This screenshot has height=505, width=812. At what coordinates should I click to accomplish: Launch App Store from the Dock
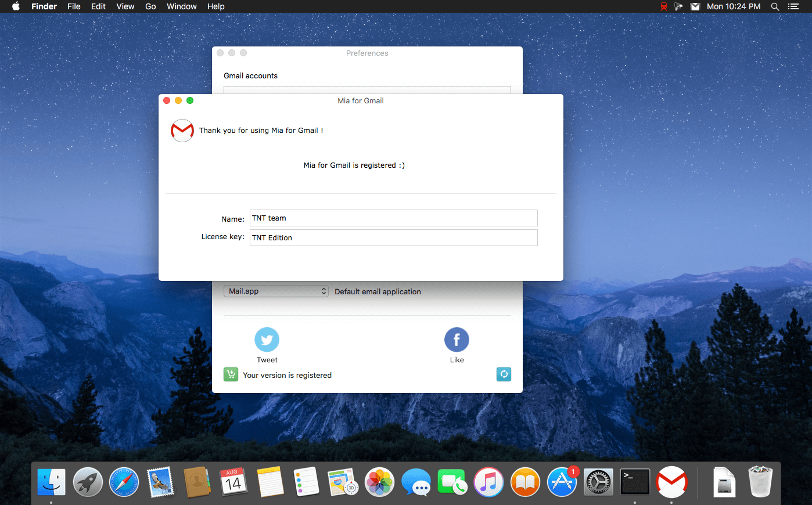(x=562, y=482)
